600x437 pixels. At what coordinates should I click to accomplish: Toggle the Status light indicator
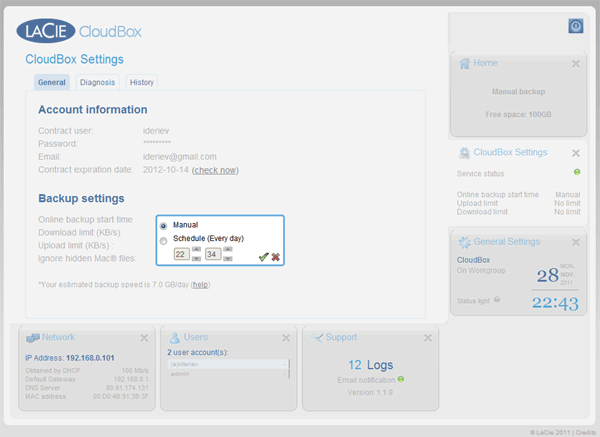(x=497, y=299)
